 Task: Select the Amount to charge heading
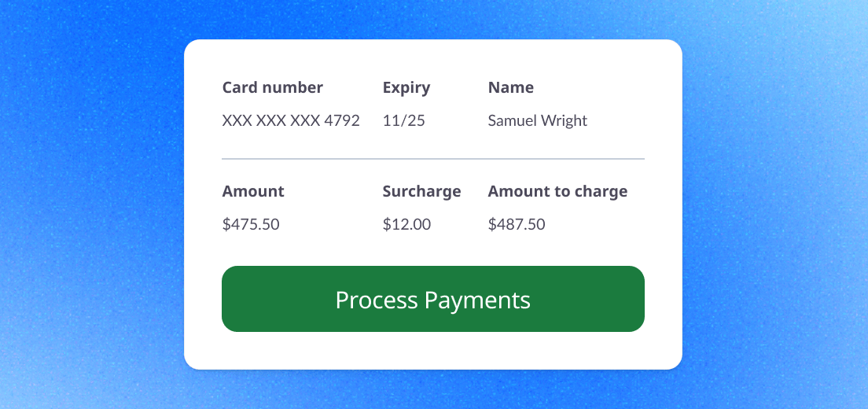point(557,191)
